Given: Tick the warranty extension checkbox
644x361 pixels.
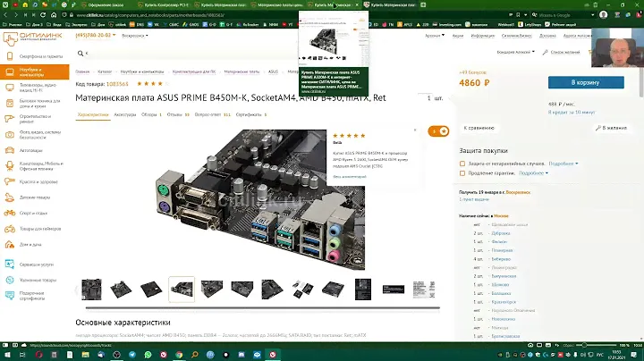Looking at the screenshot, I should (462, 173).
